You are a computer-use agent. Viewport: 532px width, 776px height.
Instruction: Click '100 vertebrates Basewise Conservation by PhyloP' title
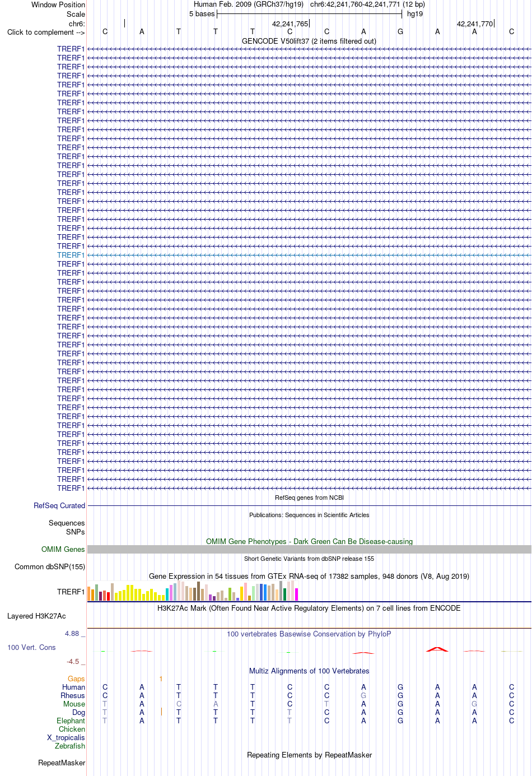309,634
